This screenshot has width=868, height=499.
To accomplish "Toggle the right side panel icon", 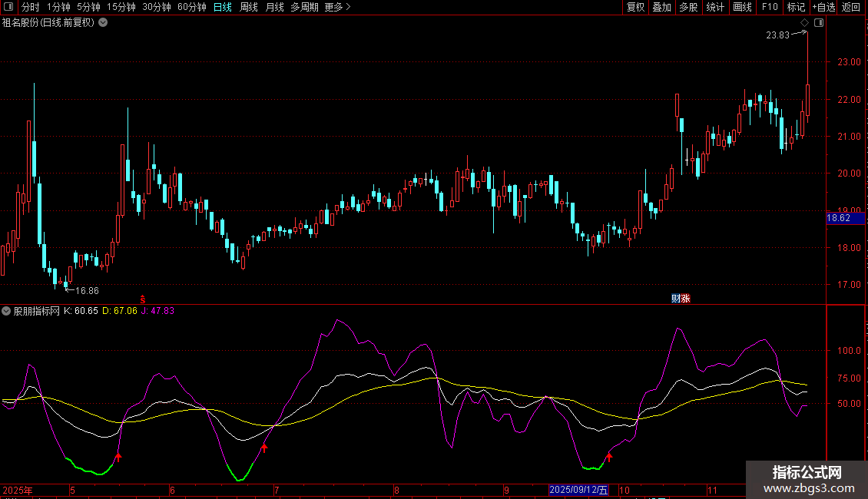I will 819,23.
